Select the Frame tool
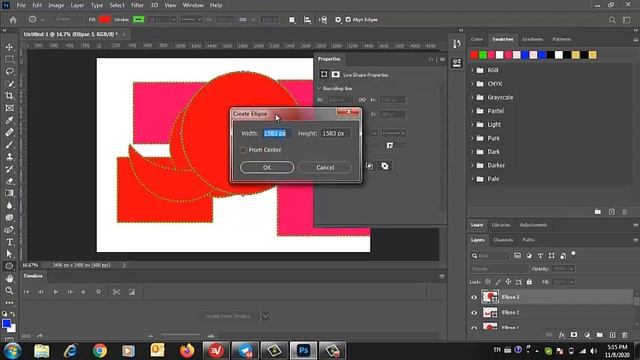The image size is (640, 360). [9, 108]
